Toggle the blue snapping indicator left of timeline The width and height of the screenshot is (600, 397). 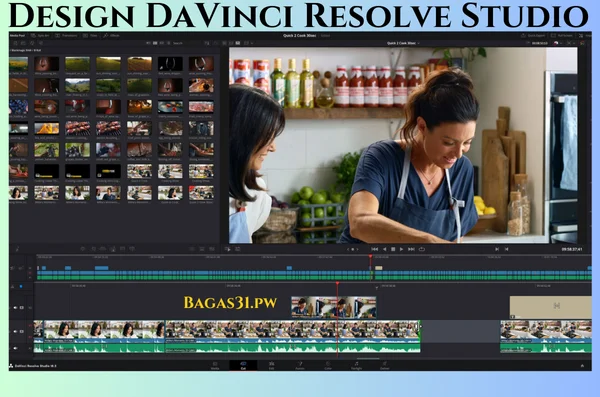click(21, 286)
